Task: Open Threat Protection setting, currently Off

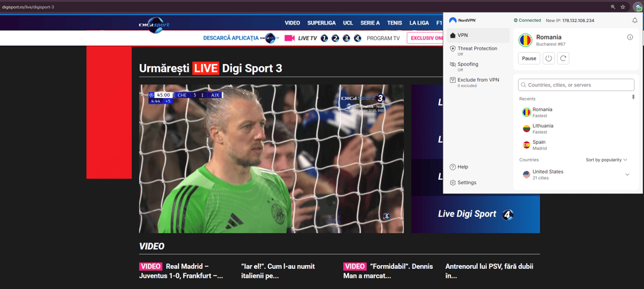Action: click(478, 51)
